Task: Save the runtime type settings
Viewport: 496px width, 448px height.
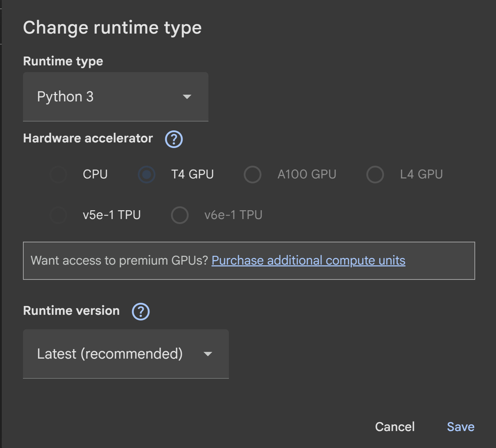Action: click(x=460, y=427)
